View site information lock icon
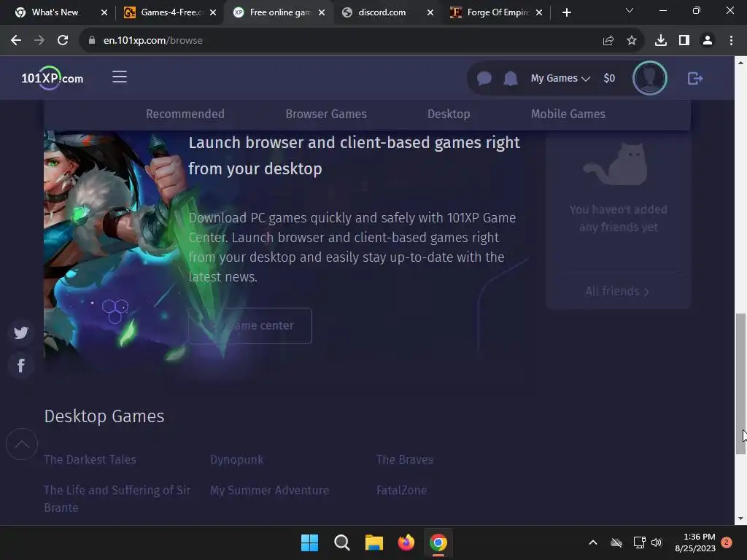Viewport: 747px width, 560px height. 92,41
